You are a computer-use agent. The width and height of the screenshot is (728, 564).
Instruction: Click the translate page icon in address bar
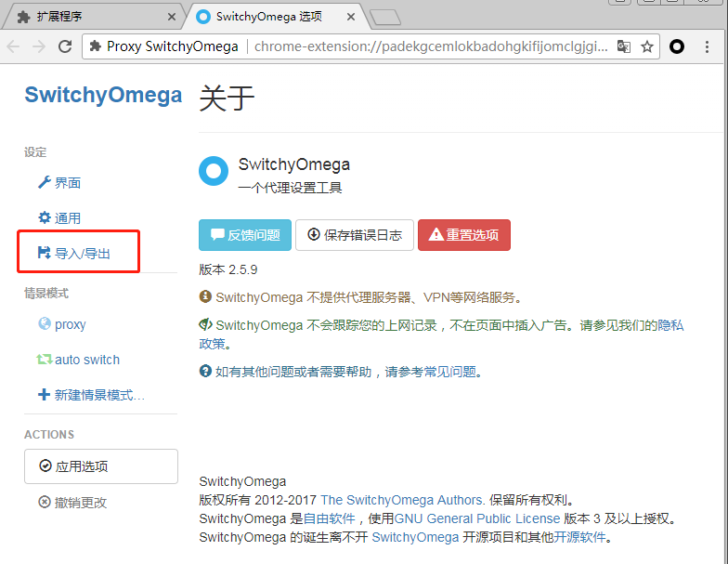click(624, 46)
